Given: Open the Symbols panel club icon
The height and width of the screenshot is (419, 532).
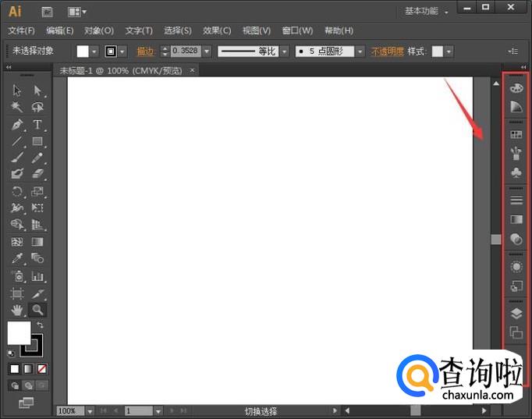Looking at the screenshot, I should pyautogui.click(x=516, y=172).
